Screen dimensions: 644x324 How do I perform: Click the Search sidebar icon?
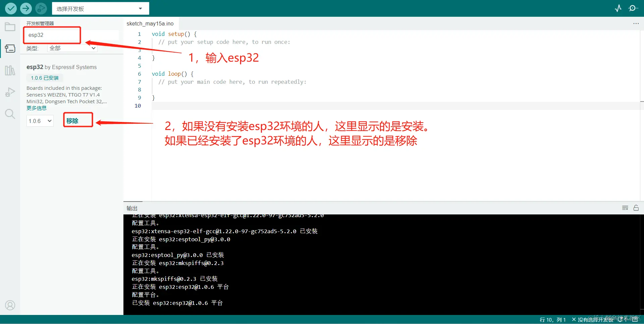(x=10, y=114)
